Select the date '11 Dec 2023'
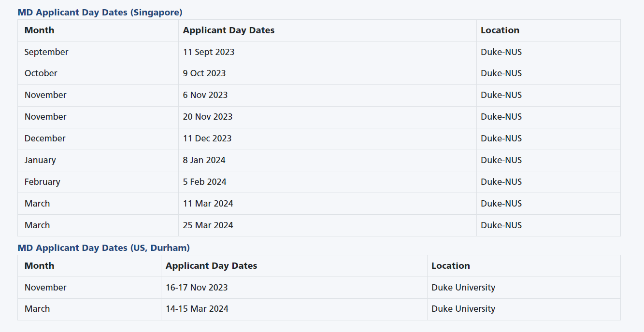Image resolution: width=644 pixels, height=332 pixels. pos(207,138)
